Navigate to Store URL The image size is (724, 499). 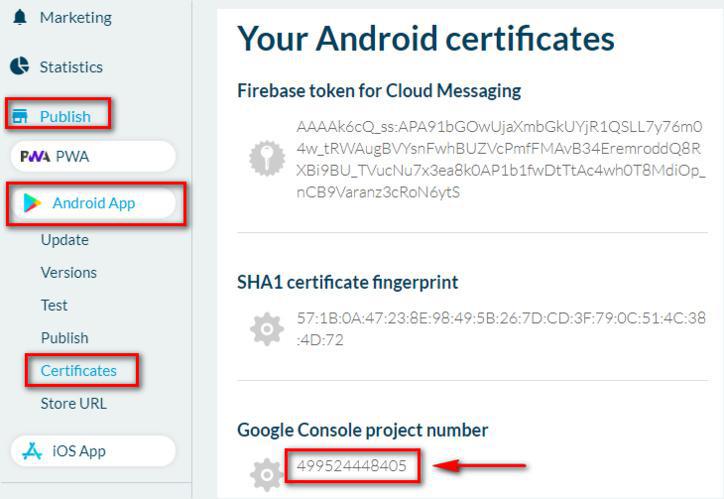point(73,404)
